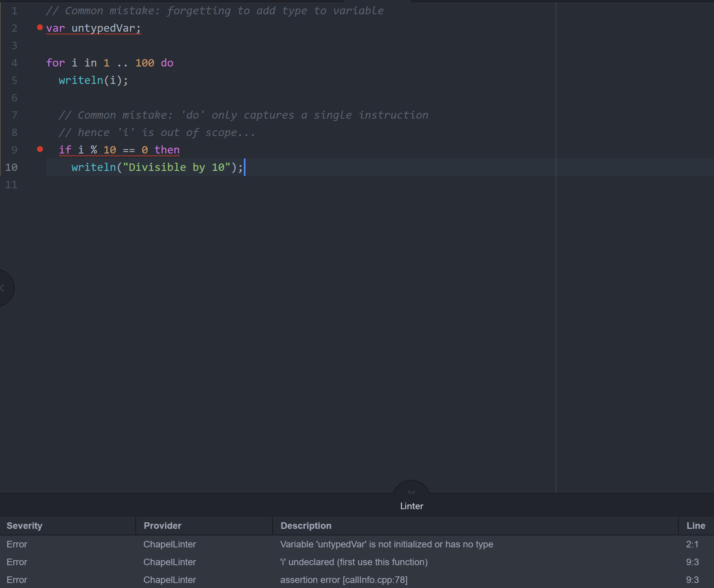Jump to location 2:1 in the linter table
Screen dimensions: 714x588
tap(692, 544)
